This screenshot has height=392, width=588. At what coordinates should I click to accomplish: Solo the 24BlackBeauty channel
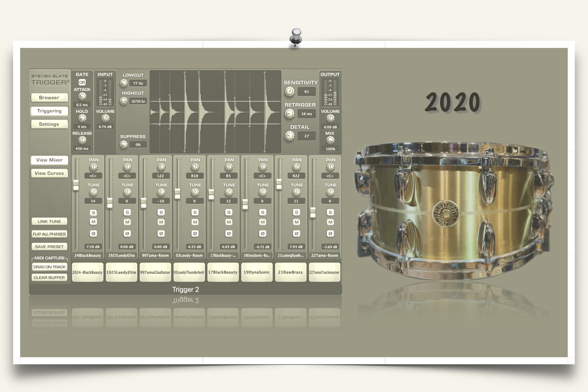tap(93, 213)
